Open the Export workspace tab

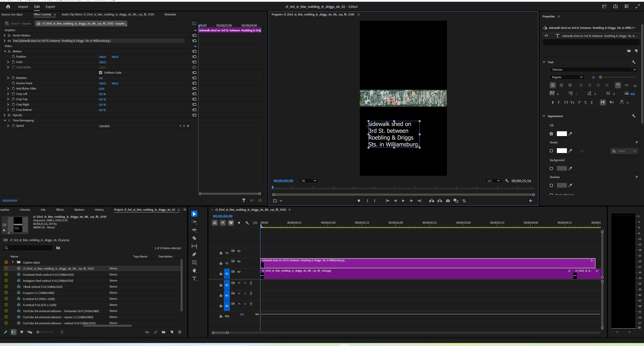(x=50, y=7)
